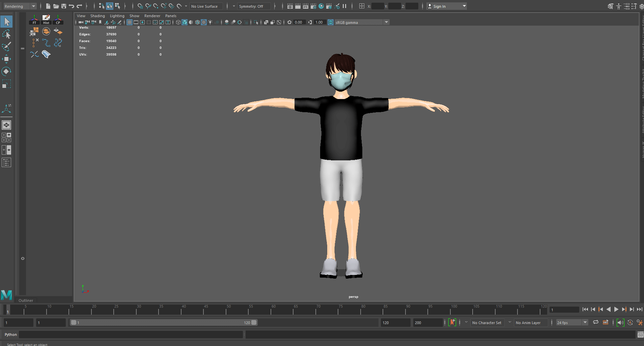644x346 pixels.
Task: Expand the sRGB gamma color space dropdown
Action: (x=387, y=22)
